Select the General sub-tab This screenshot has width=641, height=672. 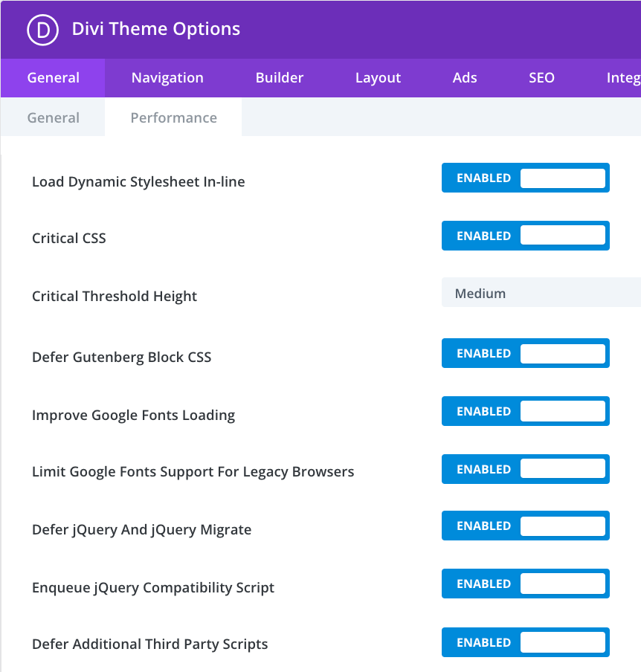coord(53,117)
